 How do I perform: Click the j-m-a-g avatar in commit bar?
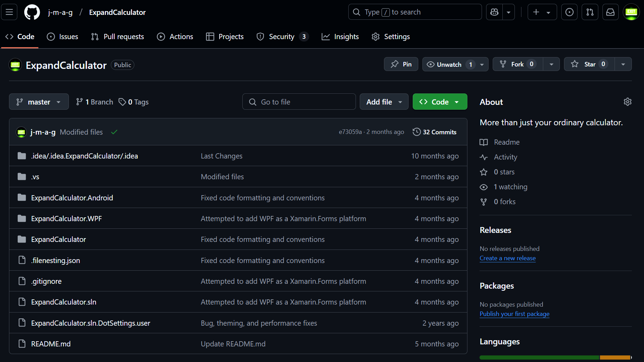click(x=21, y=132)
